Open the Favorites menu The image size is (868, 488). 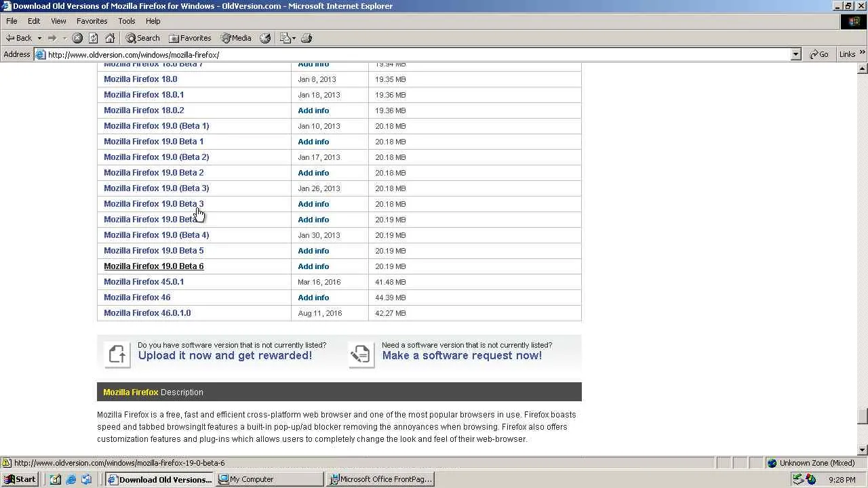[x=92, y=21]
